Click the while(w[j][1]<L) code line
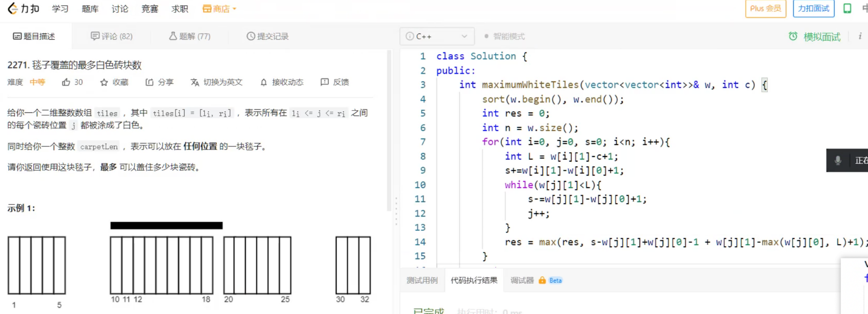868x314 pixels. pyautogui.click(x=553, y=185)
